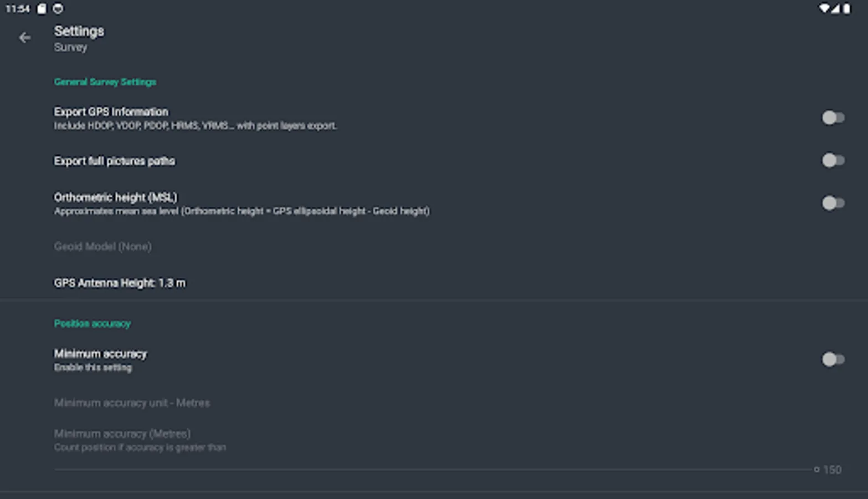The height and width of the screenshot is (499, 868).
Task: Click the accuracy slider handle at 150
Action: [816, 469]
